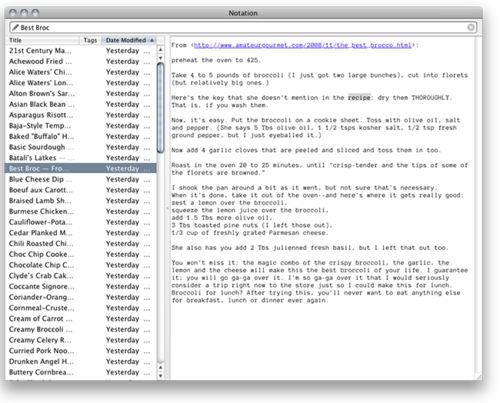Select the Chocolate Chip C... note

pyautogui.click(x=81, y=265)
